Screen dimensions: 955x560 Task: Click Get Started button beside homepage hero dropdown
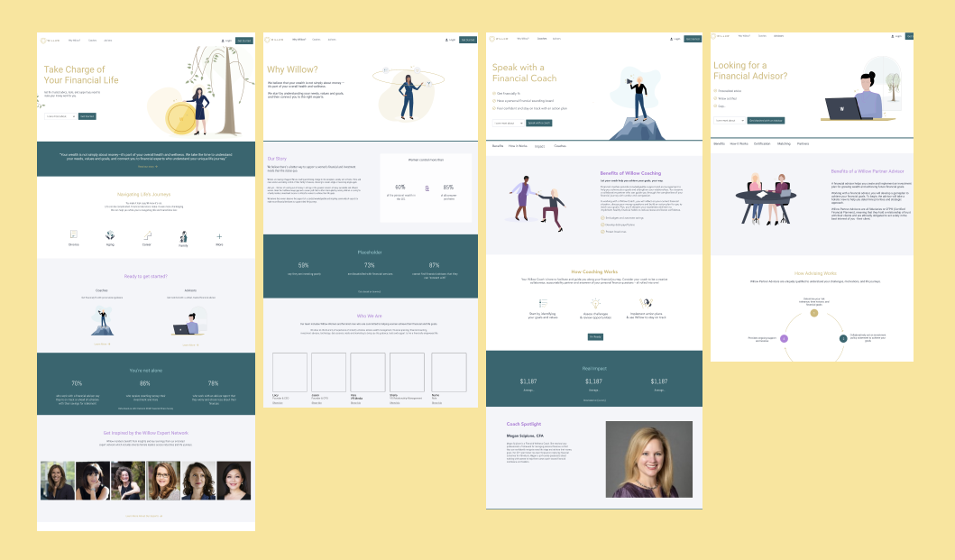tap(87, 116)
